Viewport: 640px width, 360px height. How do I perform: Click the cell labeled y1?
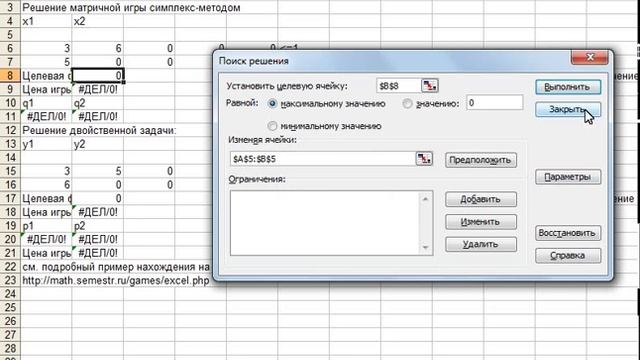tap(46, 144)
